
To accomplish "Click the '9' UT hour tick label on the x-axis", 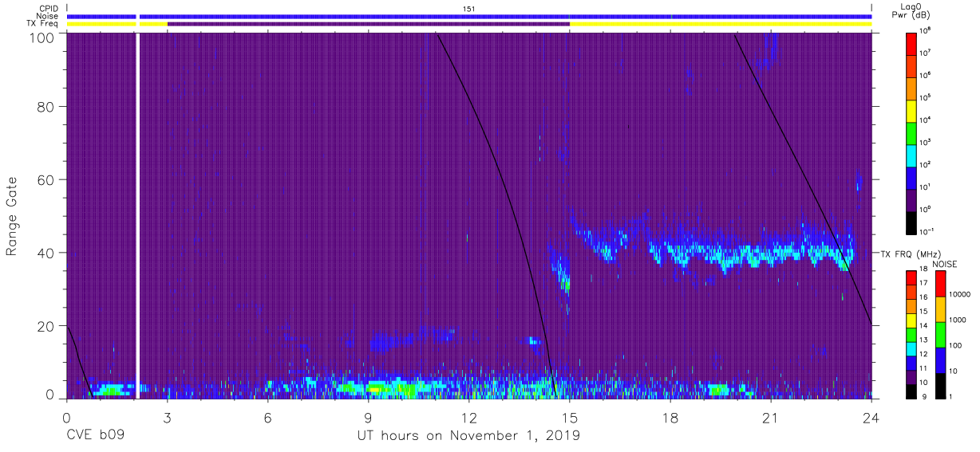I will coord(368,418).
